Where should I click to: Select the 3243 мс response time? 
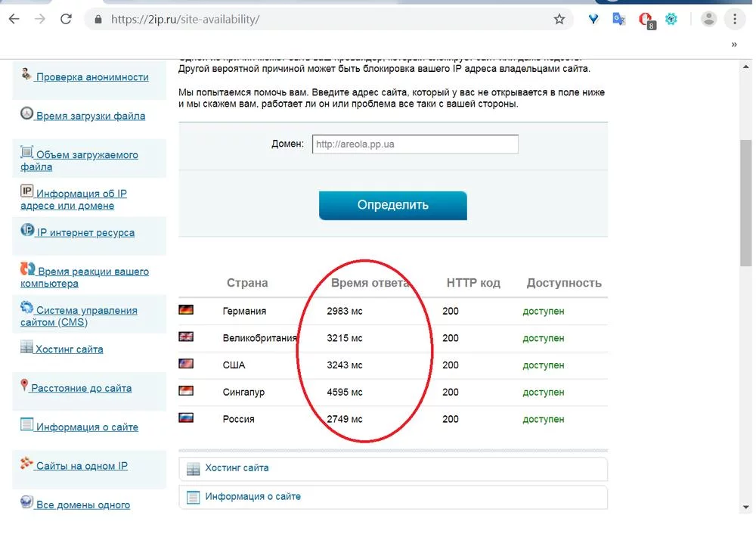click(x=345, y=365)
